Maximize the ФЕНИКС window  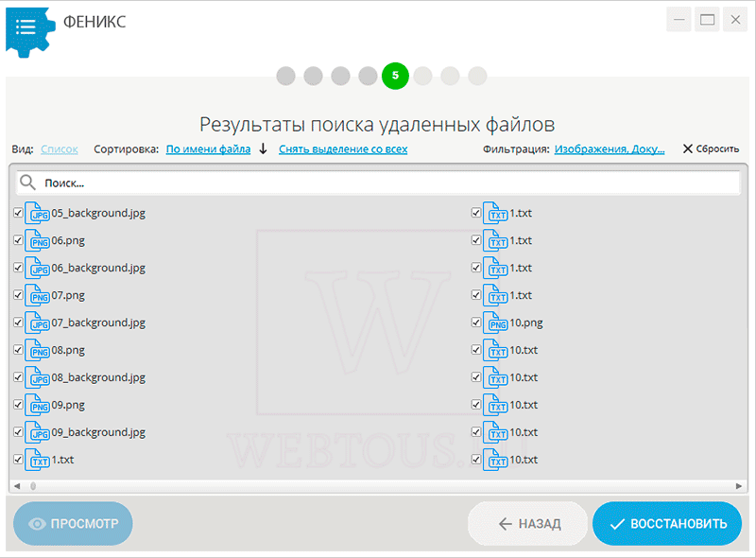707,20
